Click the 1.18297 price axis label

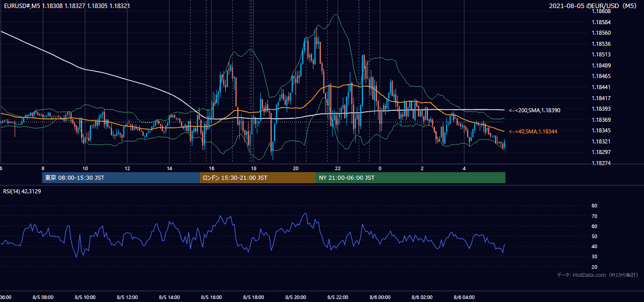pos(602,152)
